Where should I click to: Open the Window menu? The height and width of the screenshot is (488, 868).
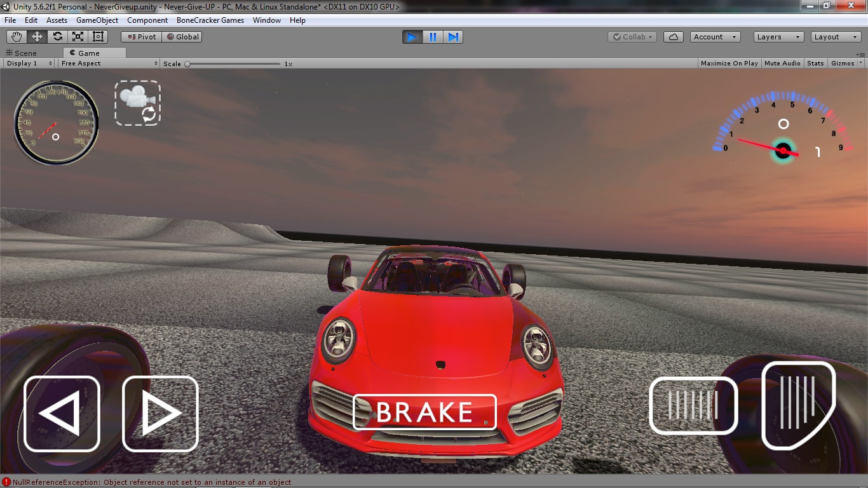pyautogui.click(x=267, y=20)
